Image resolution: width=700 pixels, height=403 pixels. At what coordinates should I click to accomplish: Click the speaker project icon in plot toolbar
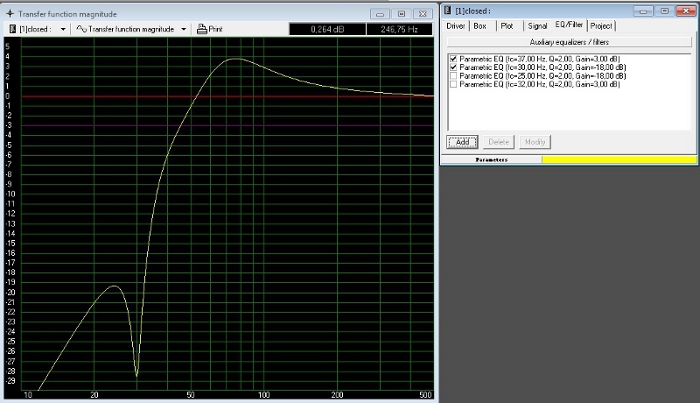[12, 29]
